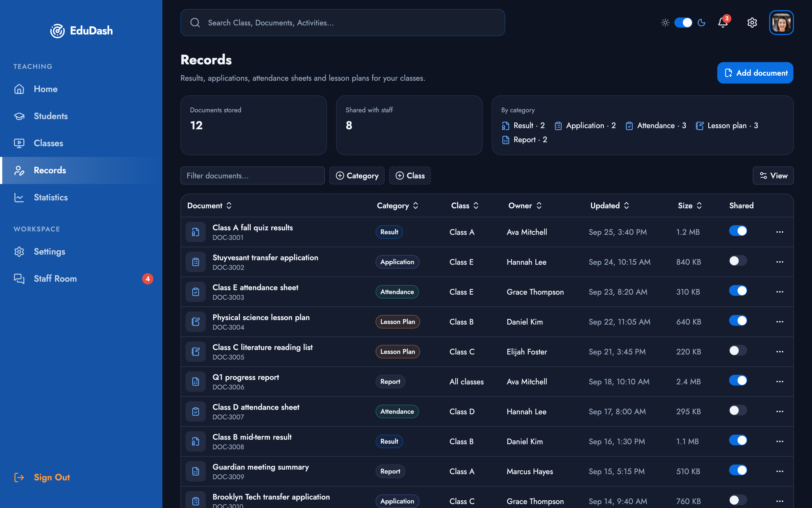The height and width of the screenshot is (508, 812).
Task: Open Classes page in sidebar
Action: pos(81,143)
